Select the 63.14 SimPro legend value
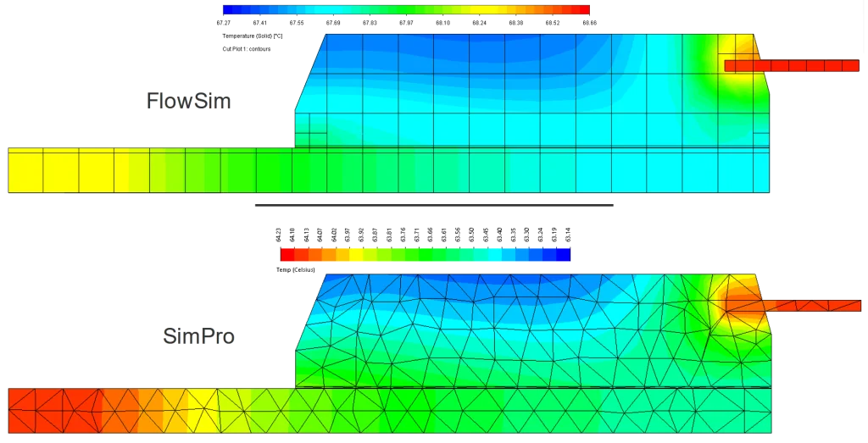Viewport: 868px width, 443px height. pyautogui.click(x=568, y=235)
